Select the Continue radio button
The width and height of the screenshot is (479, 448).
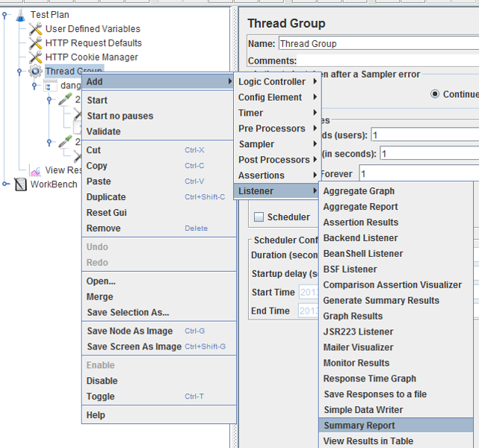pos(435,94)
